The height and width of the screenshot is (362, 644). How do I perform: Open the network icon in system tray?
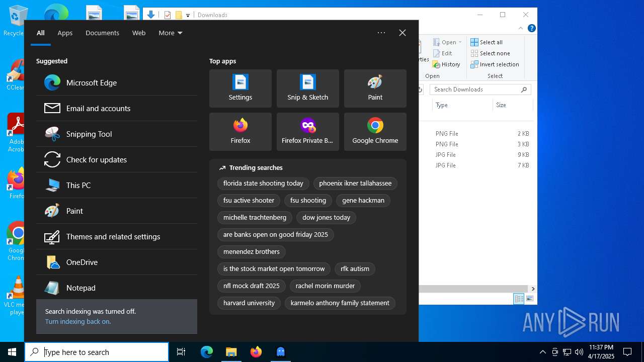coord(567,352)
